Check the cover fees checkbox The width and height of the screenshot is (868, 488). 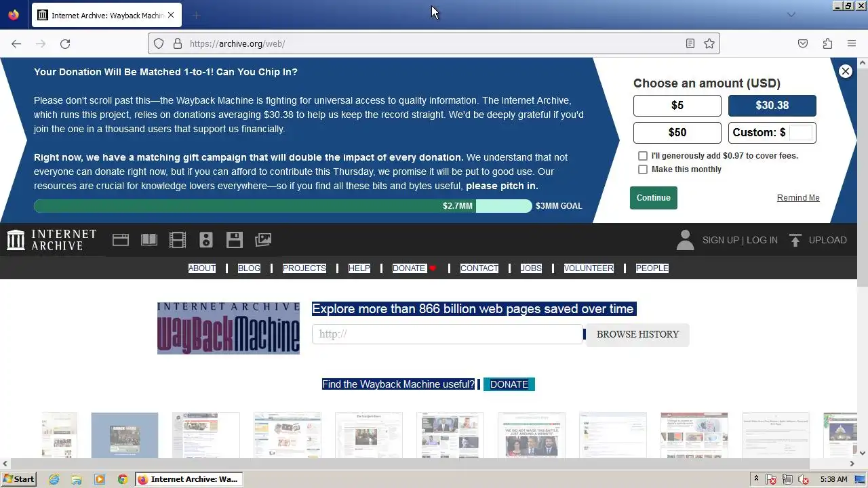pos(643,156)
